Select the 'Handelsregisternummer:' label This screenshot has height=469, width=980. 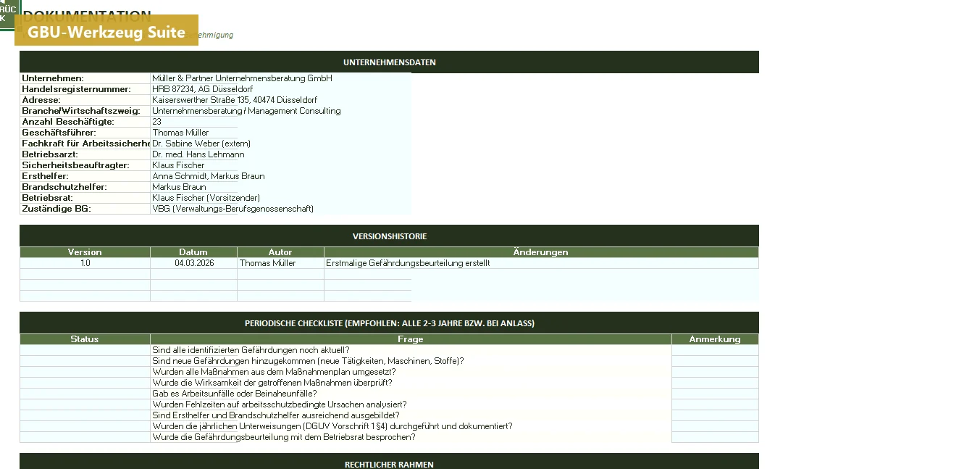[85, 89]
